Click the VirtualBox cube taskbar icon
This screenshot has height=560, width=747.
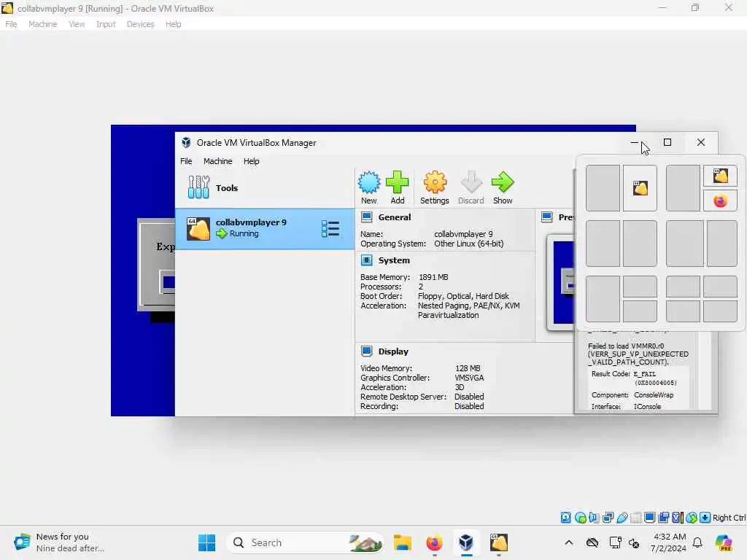(x=466, y=542)
